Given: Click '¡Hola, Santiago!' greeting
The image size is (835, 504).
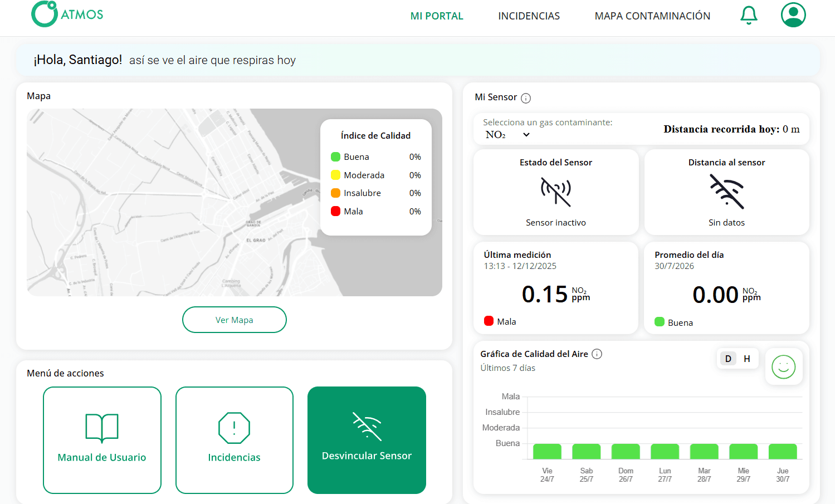Looking at the screenshot, I should (78, 60).
